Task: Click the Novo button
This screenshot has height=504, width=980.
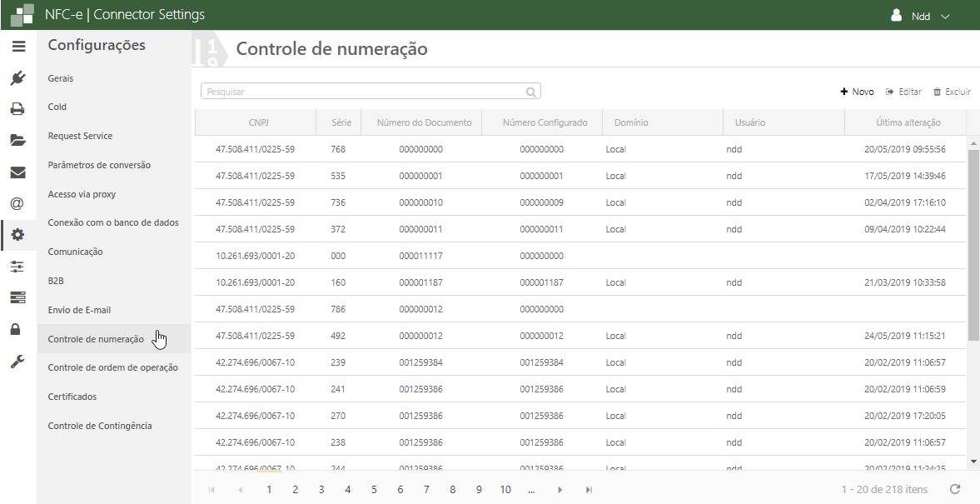Action: point(857,92)
